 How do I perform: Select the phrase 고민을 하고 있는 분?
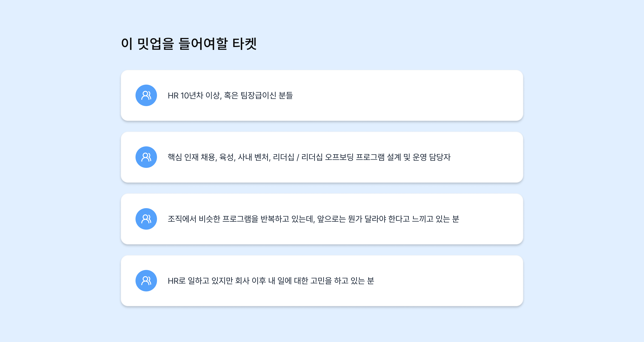coord(342,281)
